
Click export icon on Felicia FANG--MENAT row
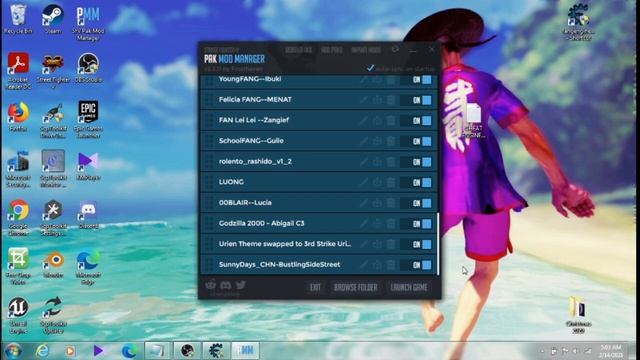(377, 100)
